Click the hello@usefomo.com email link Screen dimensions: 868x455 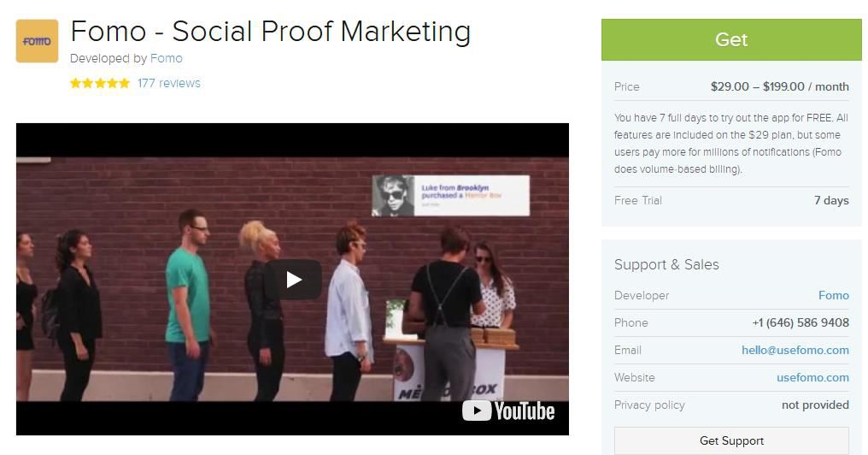[795, 351]
